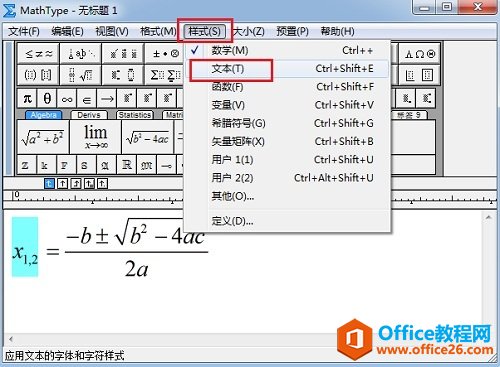Open the 预置(P) menu
Screen dimensions: 500x367
click(292, 32)
